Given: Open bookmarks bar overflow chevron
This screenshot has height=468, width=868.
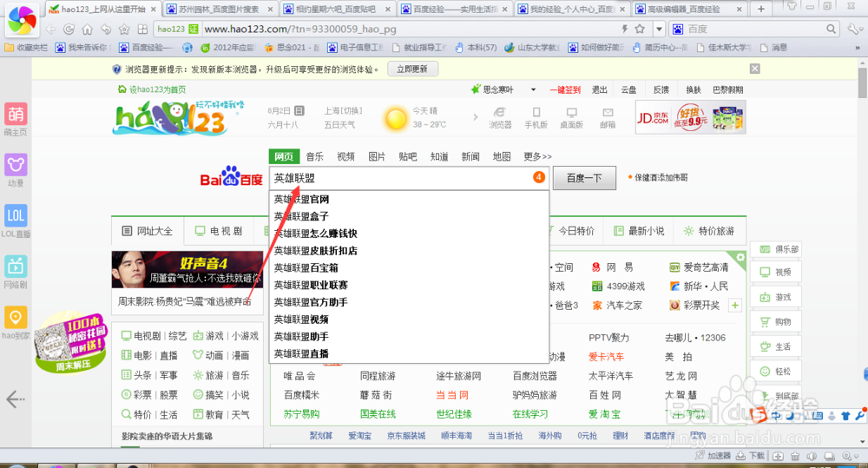Looking at the screenshot, I should pyautogui.click(x=858, y=48).
